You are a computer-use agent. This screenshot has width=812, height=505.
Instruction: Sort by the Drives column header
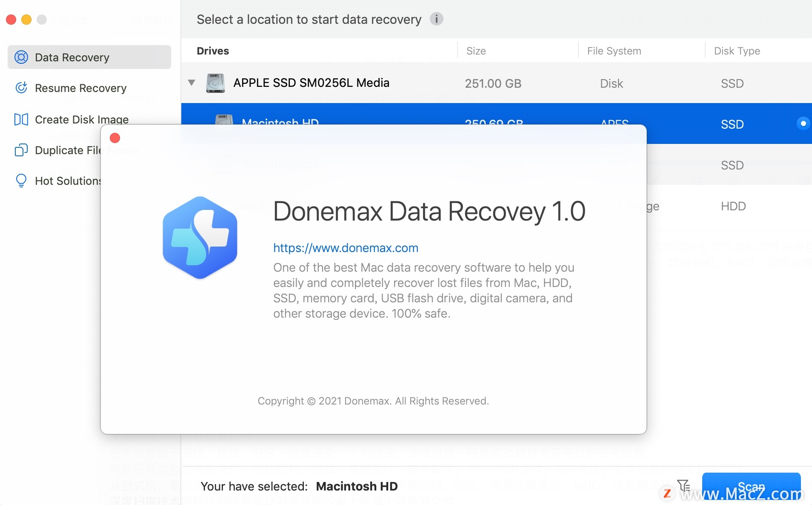213,51
